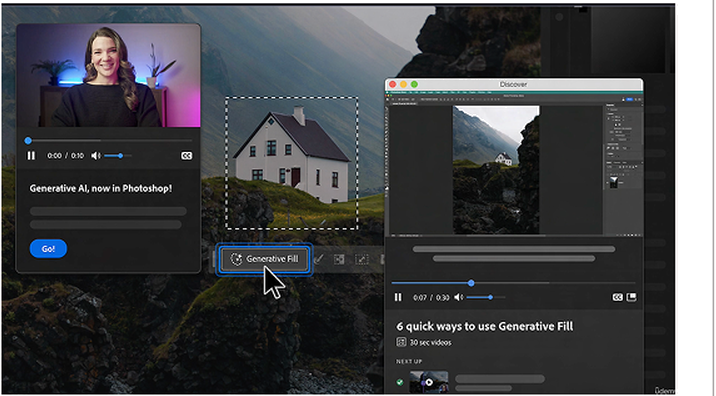Click the green checkmark under NEXT UP

click(x=400, y=382)
